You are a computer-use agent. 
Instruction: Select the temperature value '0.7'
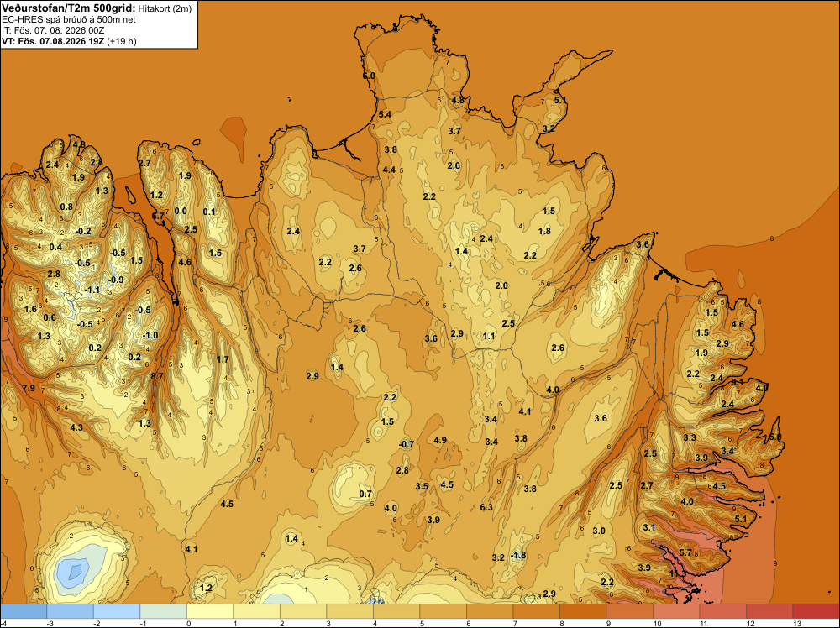[x=365, y=494]
